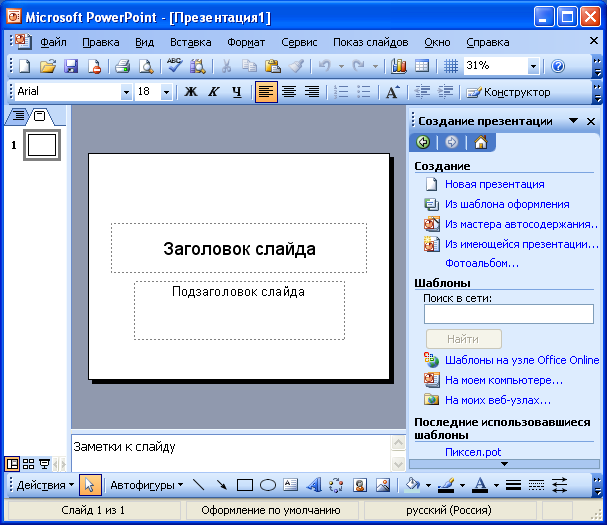This screenshot has height=525, width=607.
Task: Toggle underline (Ч) formatting
Action: [237, 92]
